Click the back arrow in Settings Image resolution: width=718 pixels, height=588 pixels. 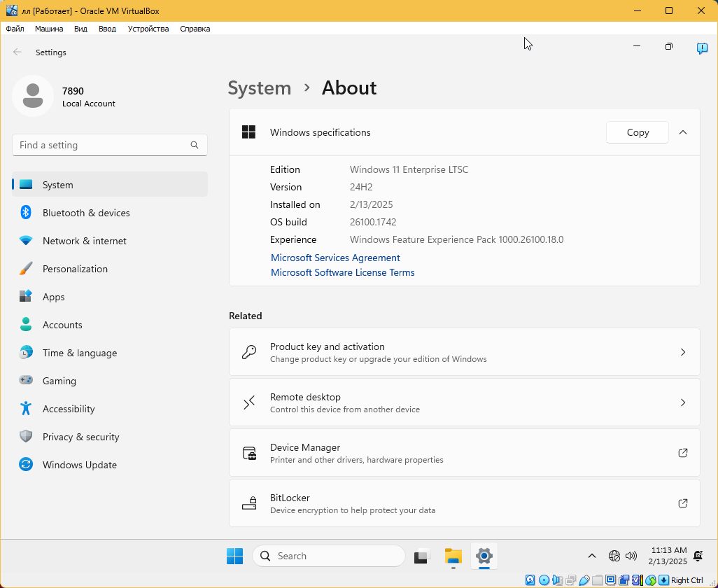(17, 52)
